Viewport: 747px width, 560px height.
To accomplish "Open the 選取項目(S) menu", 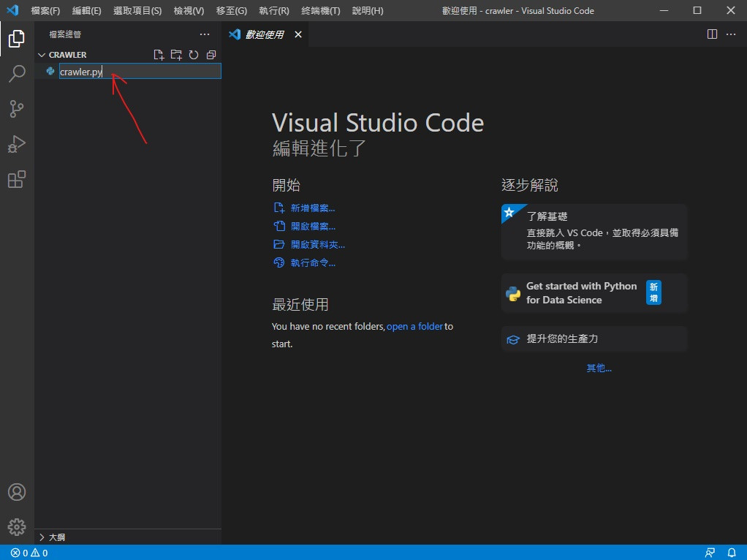I will (137, 10).
